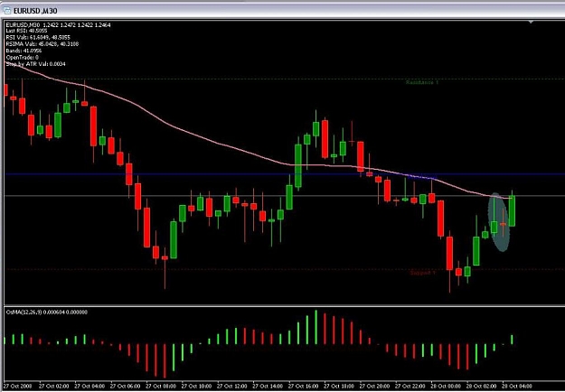The height and width of the screenshot is (392, 565).
Task: Click the 27 Oct 2008 time axis label
Action: tap(18, 387)
